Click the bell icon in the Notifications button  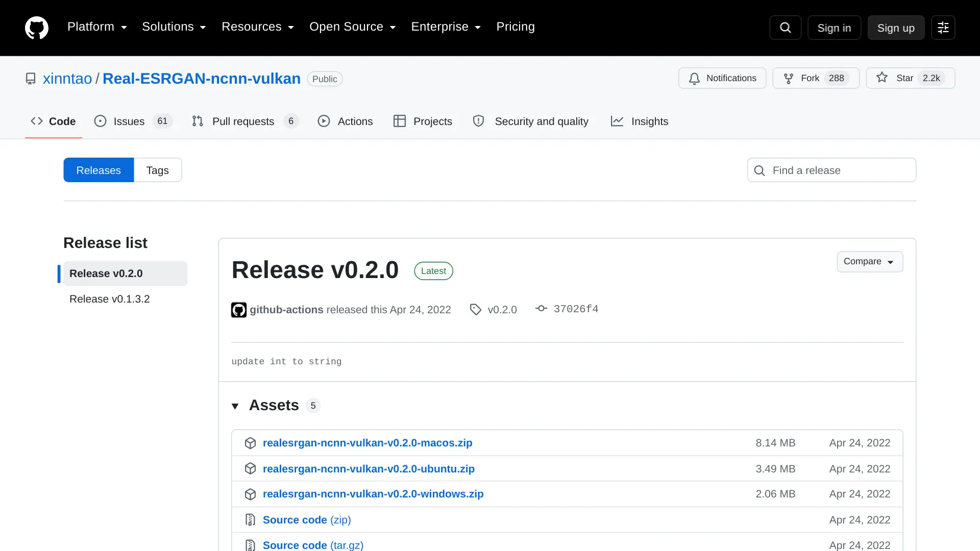click(x=694, y=79)
